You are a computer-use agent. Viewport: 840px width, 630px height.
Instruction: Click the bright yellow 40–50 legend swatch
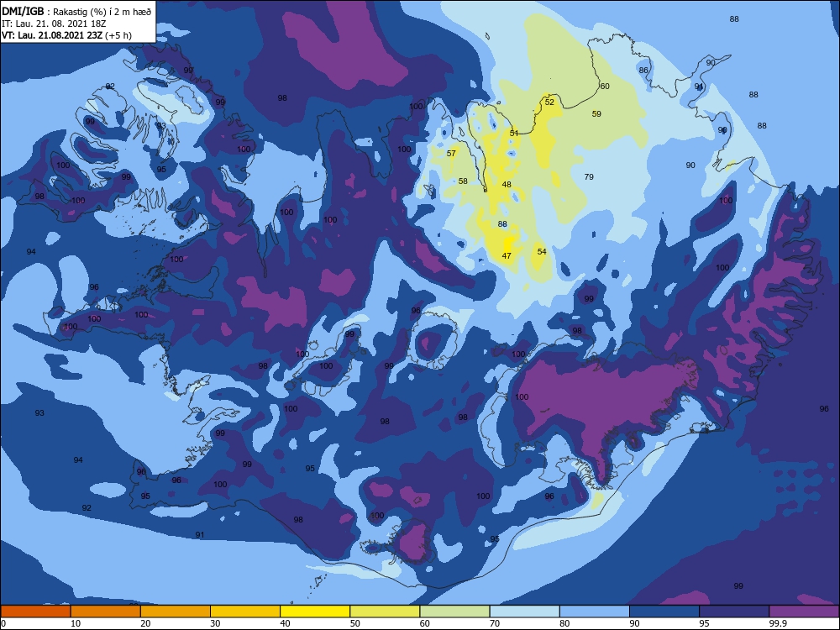(x=315, y=612)
